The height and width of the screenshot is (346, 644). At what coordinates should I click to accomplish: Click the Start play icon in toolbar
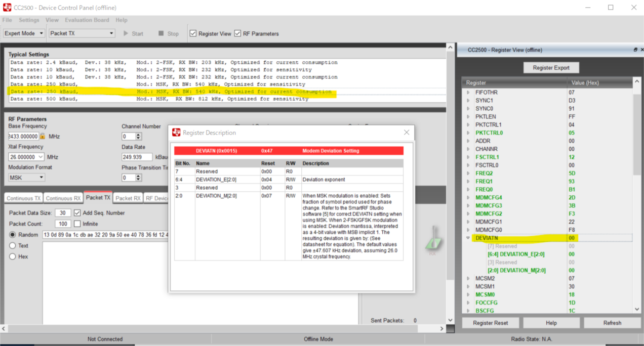coord(126,33)
